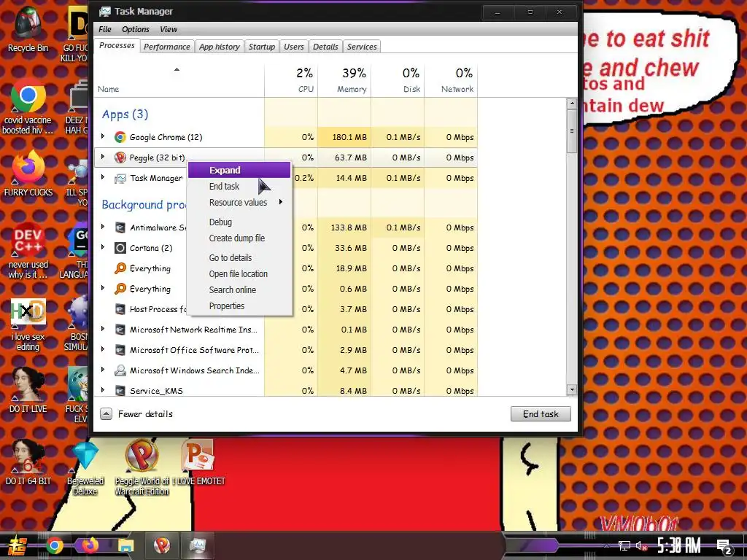Switch to the App history tab
This screenshot has height=560, width=747.
[219, 47]
